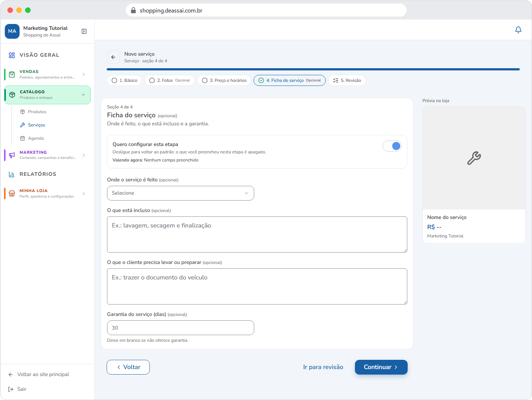Click the Continuar button
532x400 pixels.
tap(381, 367)
